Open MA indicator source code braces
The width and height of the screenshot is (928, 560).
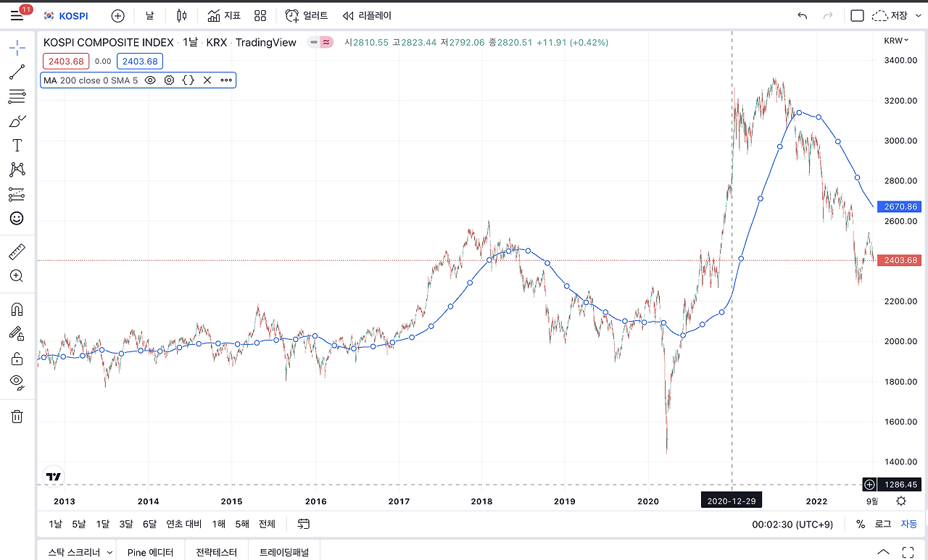(x=188, y=80)
